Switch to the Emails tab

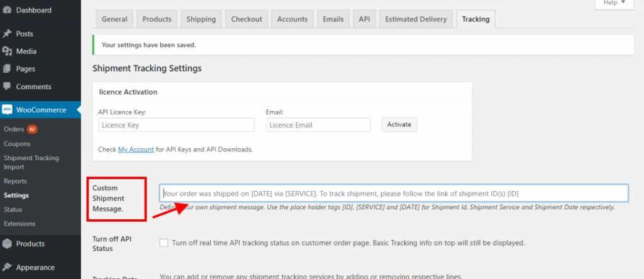point(333,19)
